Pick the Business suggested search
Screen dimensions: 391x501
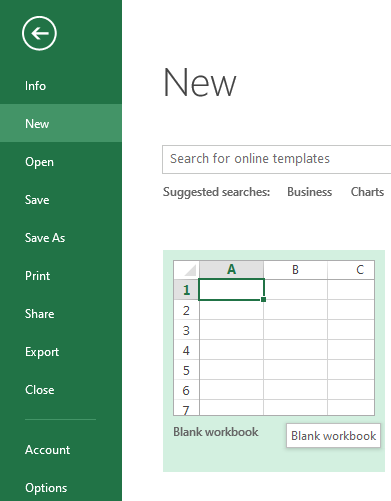coord(309,192)
